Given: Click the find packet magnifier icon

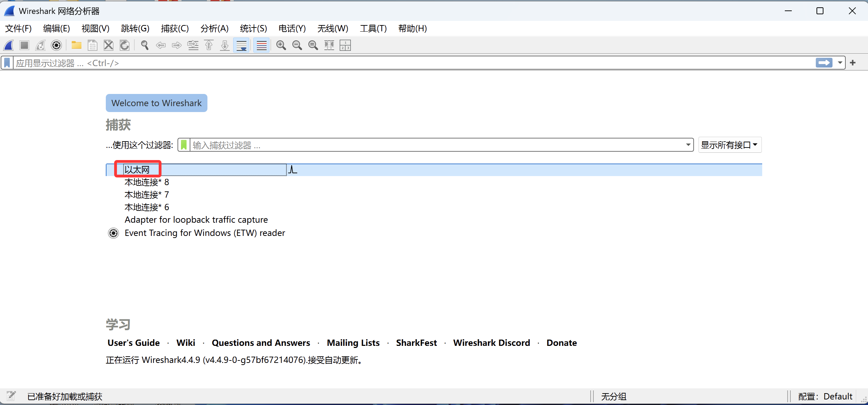Looking at the screenshot, I should click(144, 45).
